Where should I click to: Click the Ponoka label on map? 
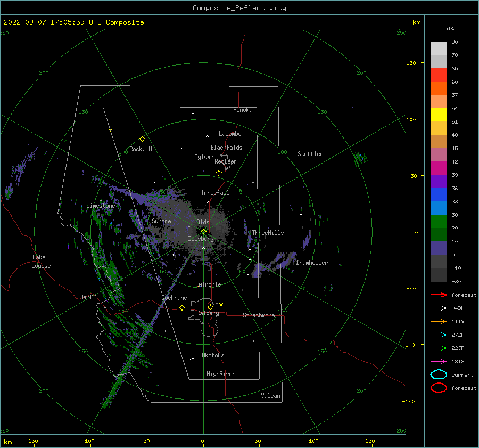243,110
